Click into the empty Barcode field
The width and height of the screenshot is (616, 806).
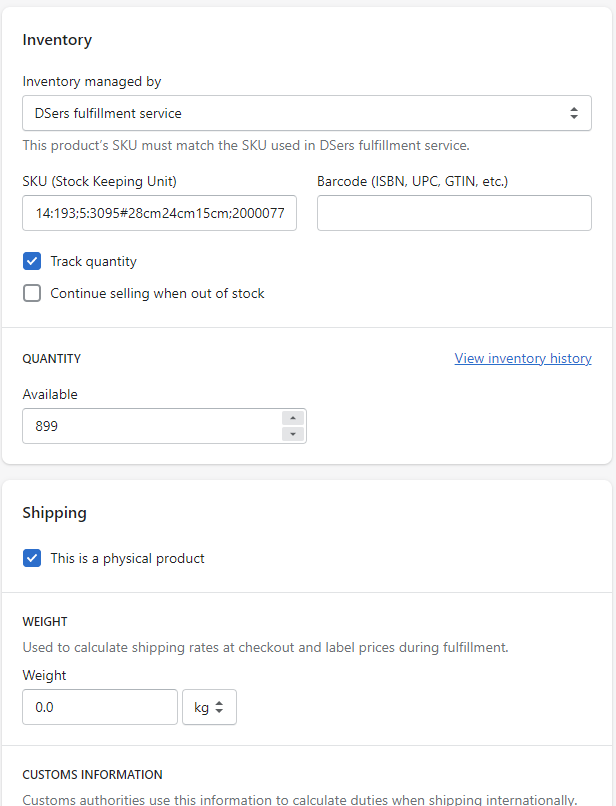coord(454,213)
